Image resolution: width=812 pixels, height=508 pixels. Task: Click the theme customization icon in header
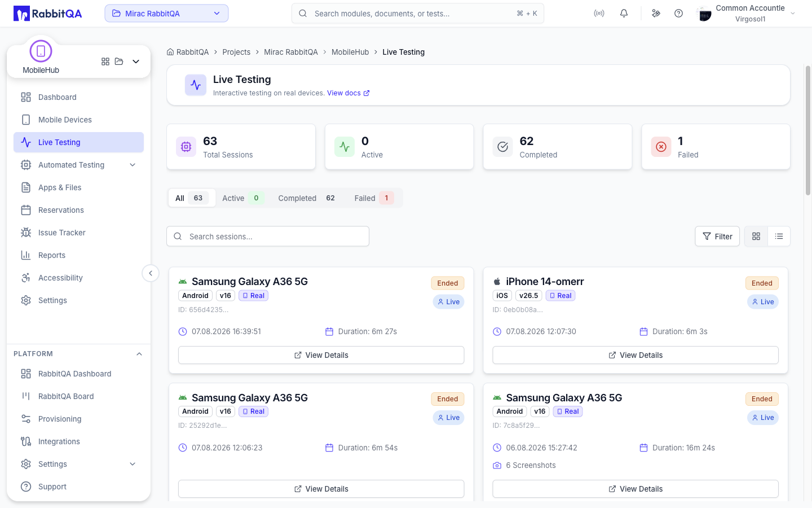(656, 14)
